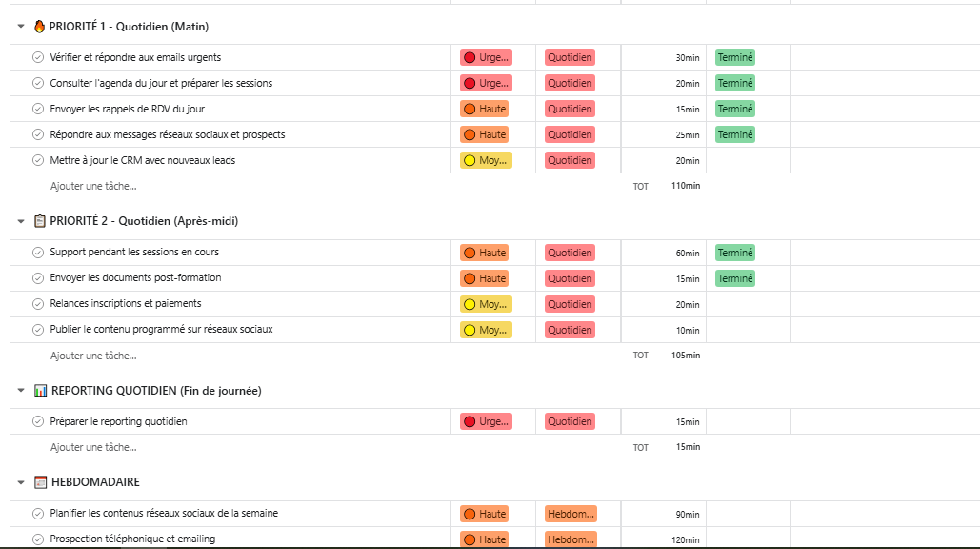
Task: Click Quotidien tag on 'Support pendant les sessions' row
Action: [570, 253]
